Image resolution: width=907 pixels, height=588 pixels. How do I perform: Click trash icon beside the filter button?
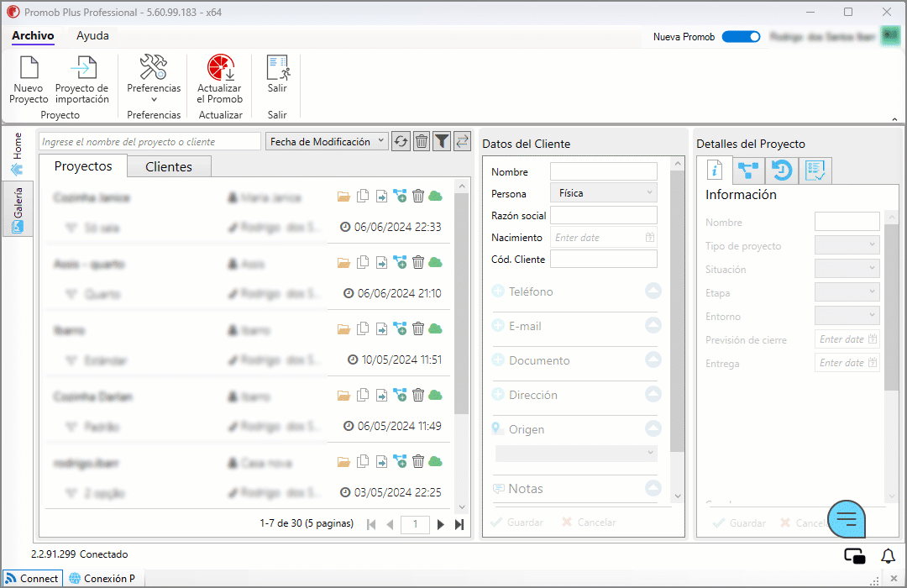click(x=422, y=141)
